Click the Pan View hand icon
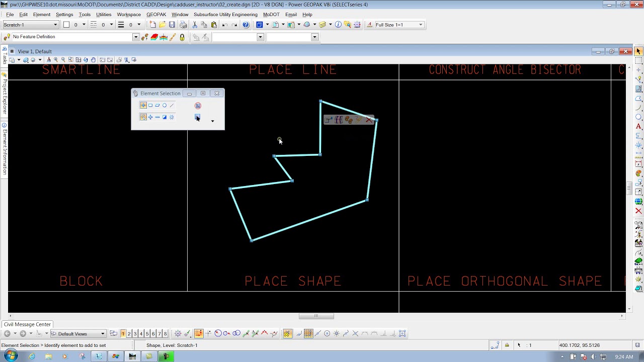This screenshot has height=362, width=644. (x=93, y=60)
